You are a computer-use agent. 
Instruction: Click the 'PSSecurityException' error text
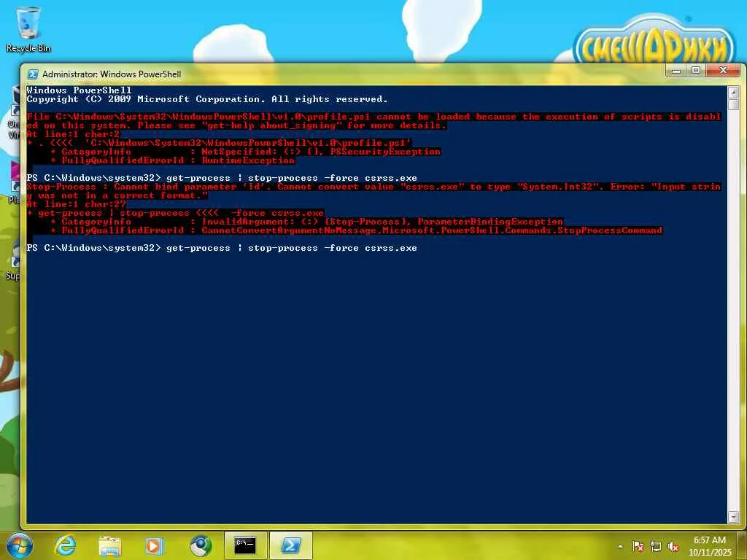point(385,152)
